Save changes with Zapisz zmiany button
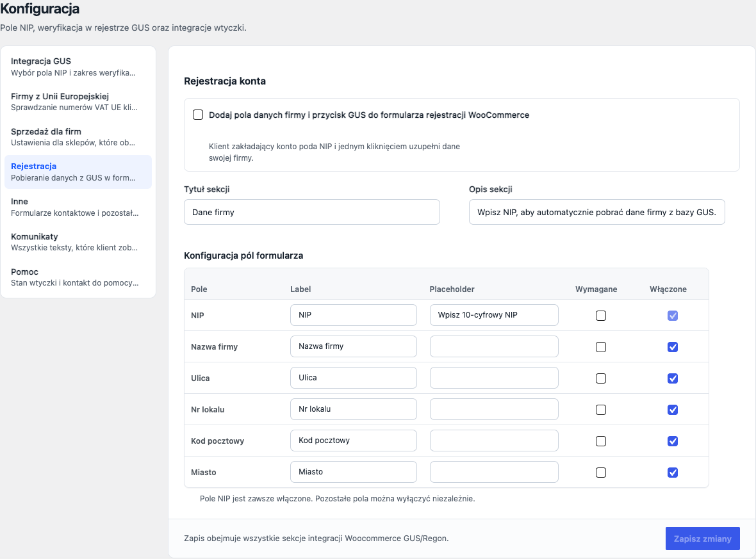This screenshot has height=559, width=756. tap(702, 539)
